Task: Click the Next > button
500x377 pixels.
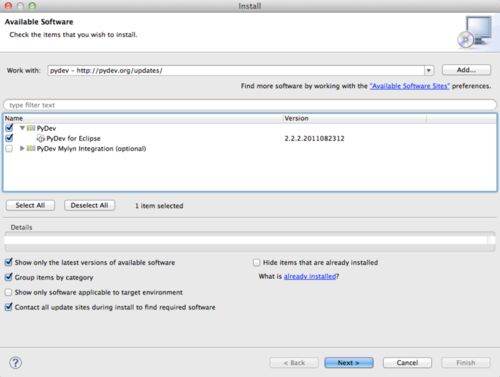Action: (349, 363)
